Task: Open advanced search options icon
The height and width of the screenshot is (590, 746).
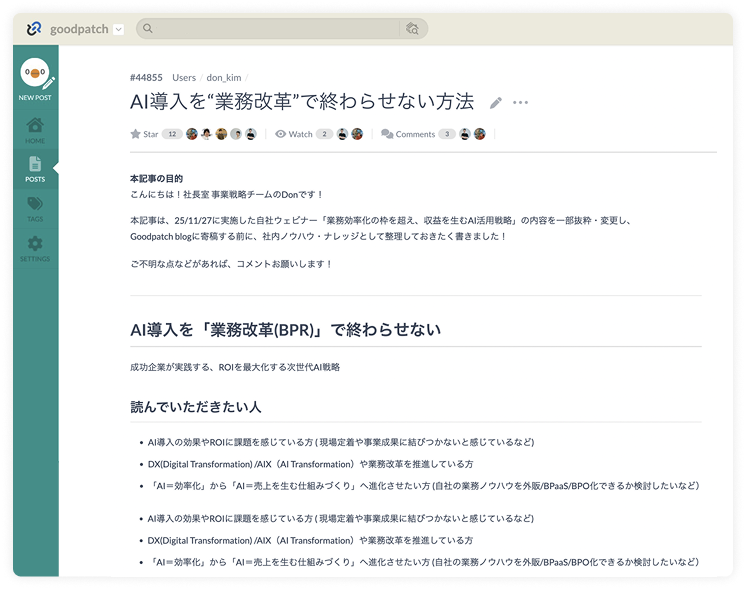Action: coord(412,29)
